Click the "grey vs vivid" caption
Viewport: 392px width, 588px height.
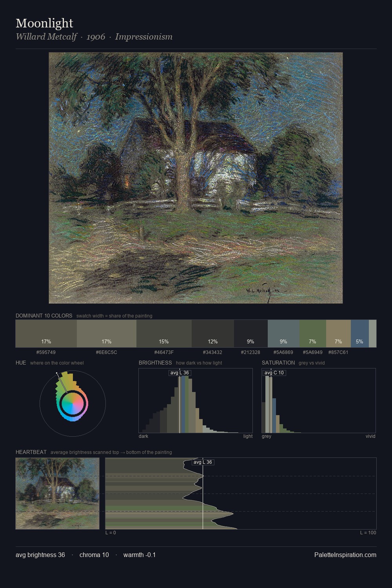click(x=312, y=363)
